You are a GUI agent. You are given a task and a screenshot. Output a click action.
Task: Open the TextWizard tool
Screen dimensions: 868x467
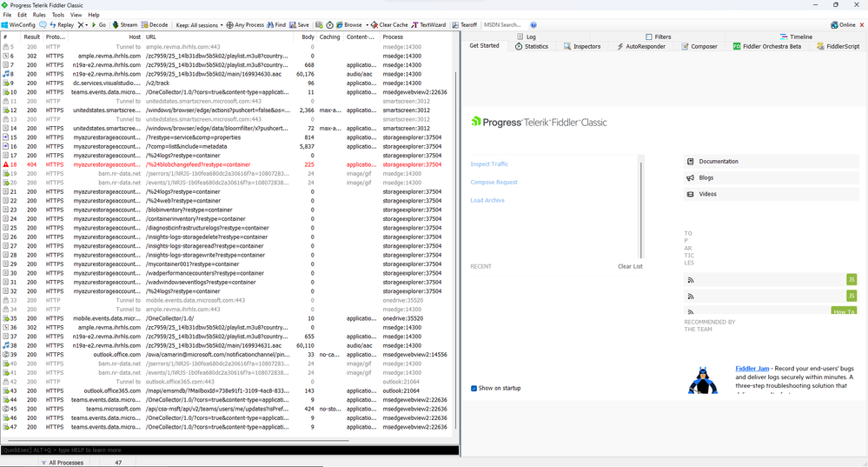pyautogui.click(x=428, y=25)
